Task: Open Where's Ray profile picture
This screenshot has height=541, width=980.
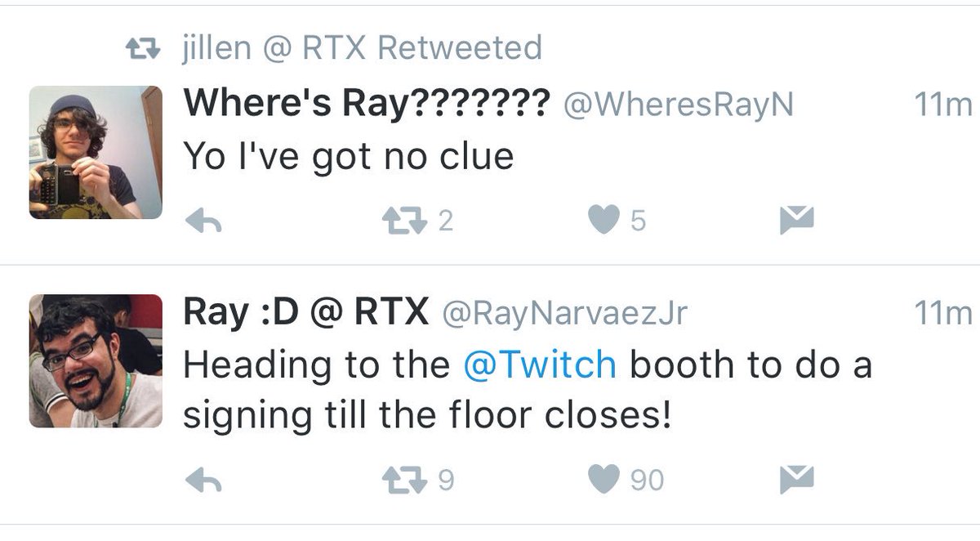Action: 96,153
